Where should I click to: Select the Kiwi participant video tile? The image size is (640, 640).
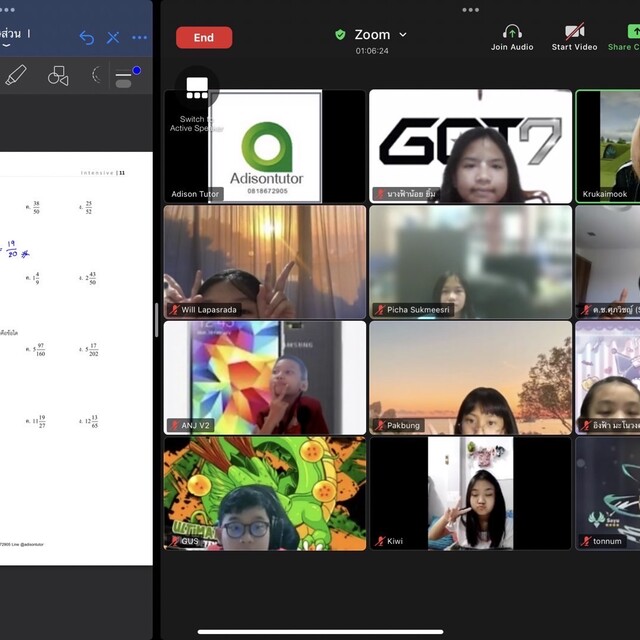coord(470,492)
